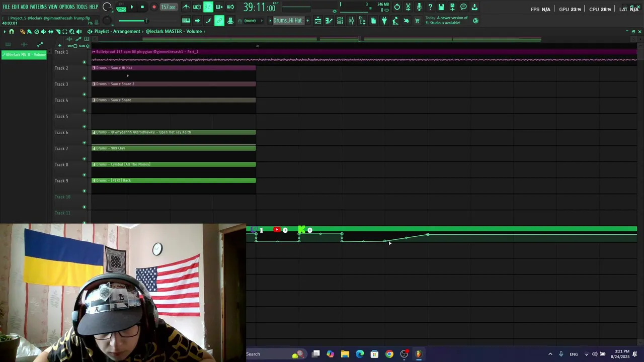644x362 pixels.
Task: Open the piano roll view icon
Action: point(329,21)
